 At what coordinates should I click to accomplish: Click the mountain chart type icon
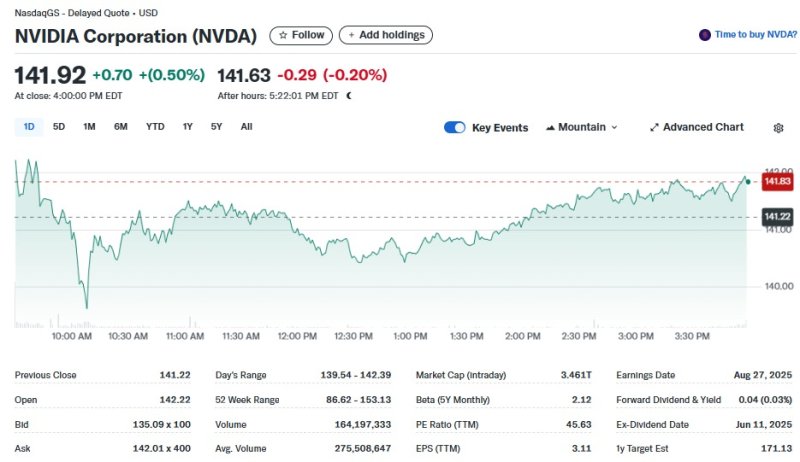[550, 127]
